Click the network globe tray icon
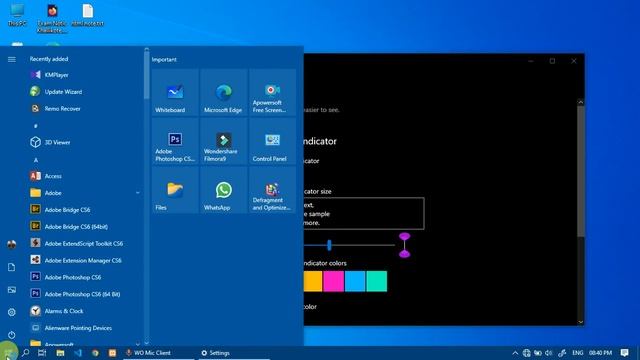 (527, 353)
